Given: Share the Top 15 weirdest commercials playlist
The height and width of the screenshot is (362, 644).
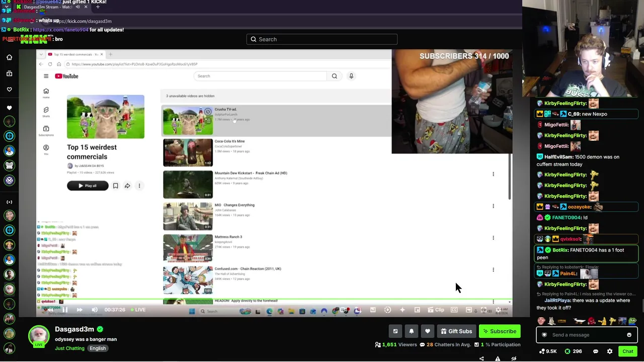Looking at the screenshot, I should tap(127, 186).
